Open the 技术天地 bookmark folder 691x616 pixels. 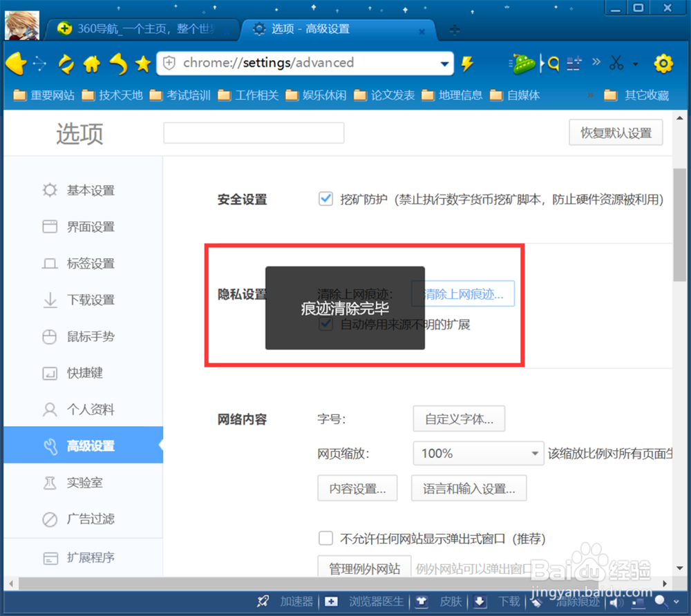tap(112, 95)
